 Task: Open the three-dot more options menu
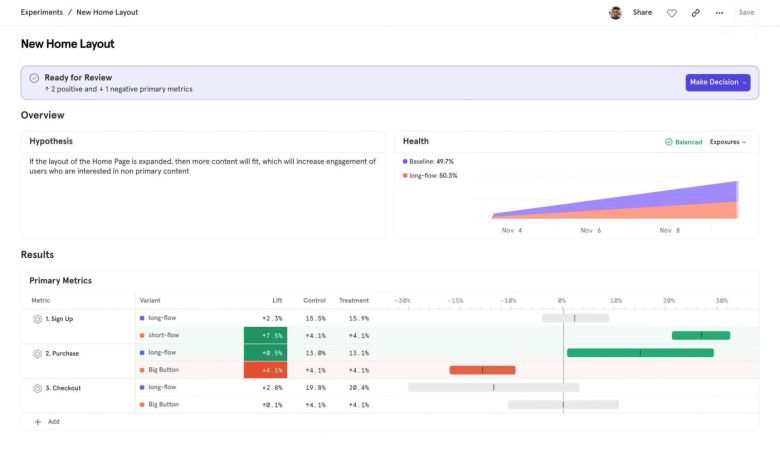(x=719, y=13)
